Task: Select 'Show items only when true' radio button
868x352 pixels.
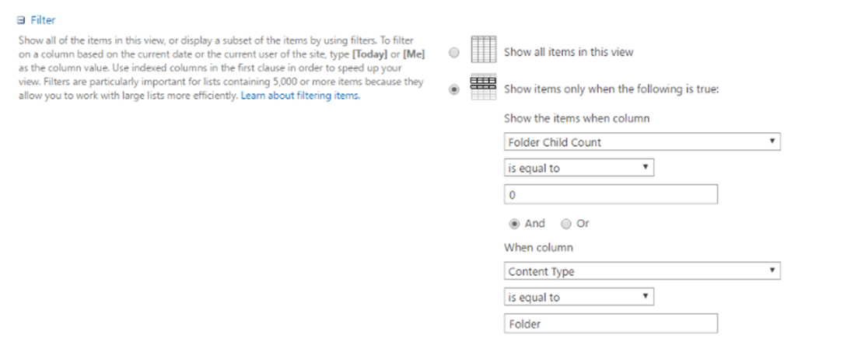Action: 454,89
